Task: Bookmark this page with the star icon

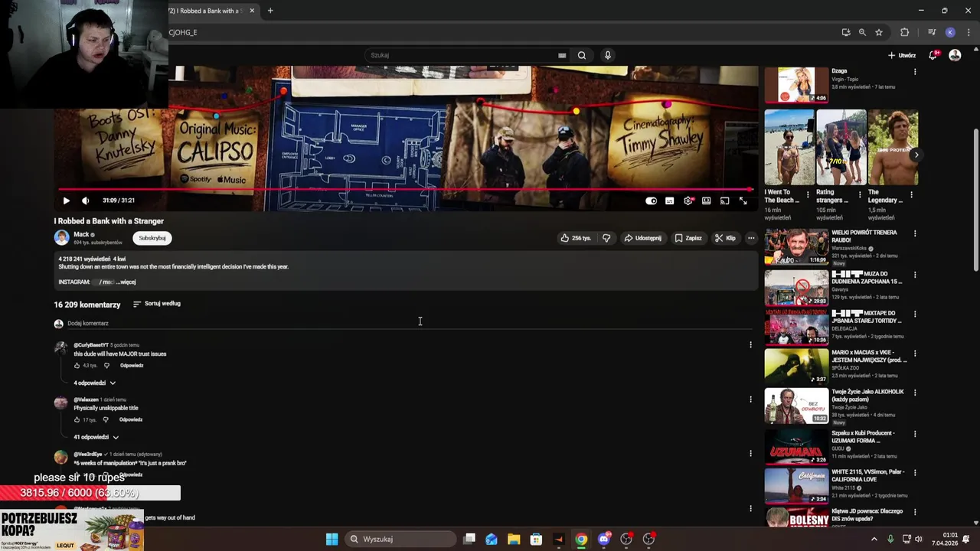Action: pos(879,32)
